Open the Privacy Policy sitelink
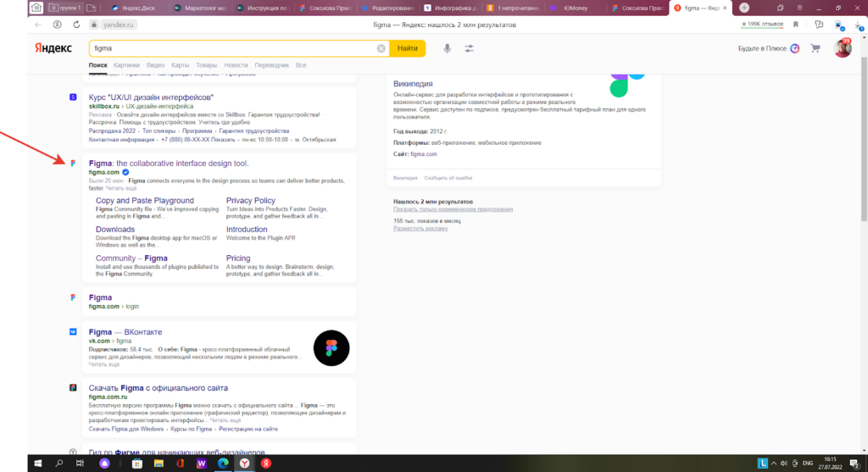 coord(251,200)
